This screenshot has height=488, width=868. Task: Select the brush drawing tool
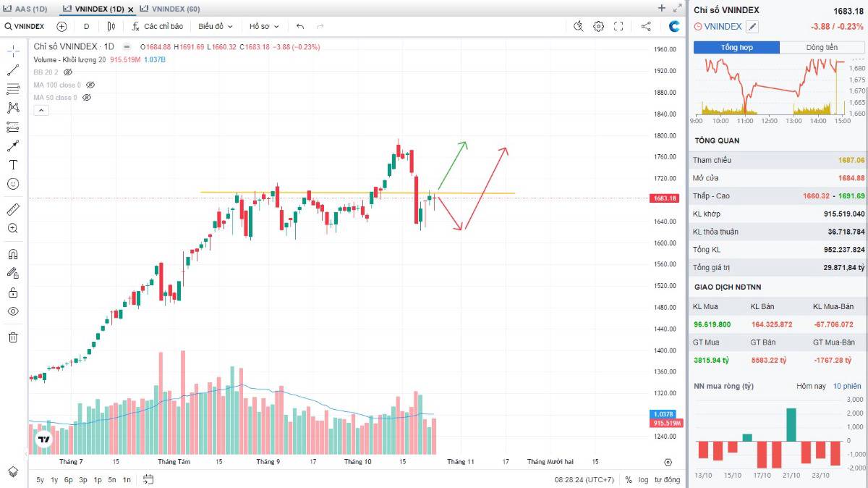[x=13, y=146]
